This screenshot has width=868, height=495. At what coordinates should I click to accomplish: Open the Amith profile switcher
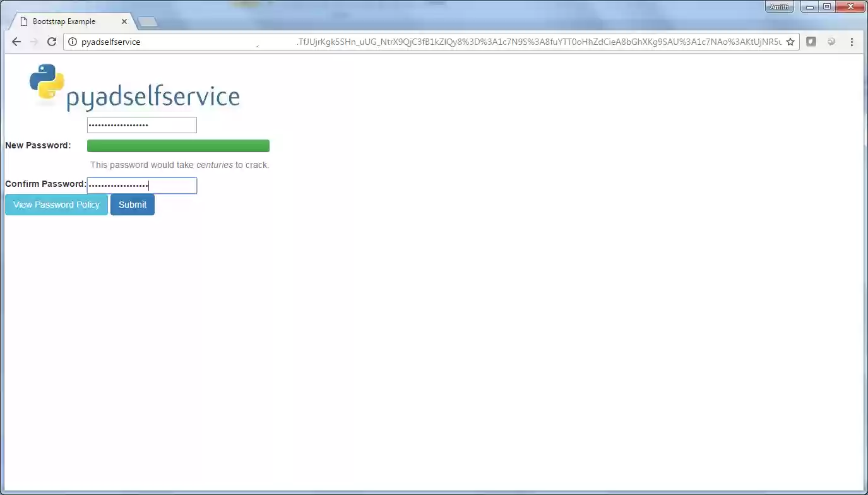pyautogui.click(x=780, y=7)
